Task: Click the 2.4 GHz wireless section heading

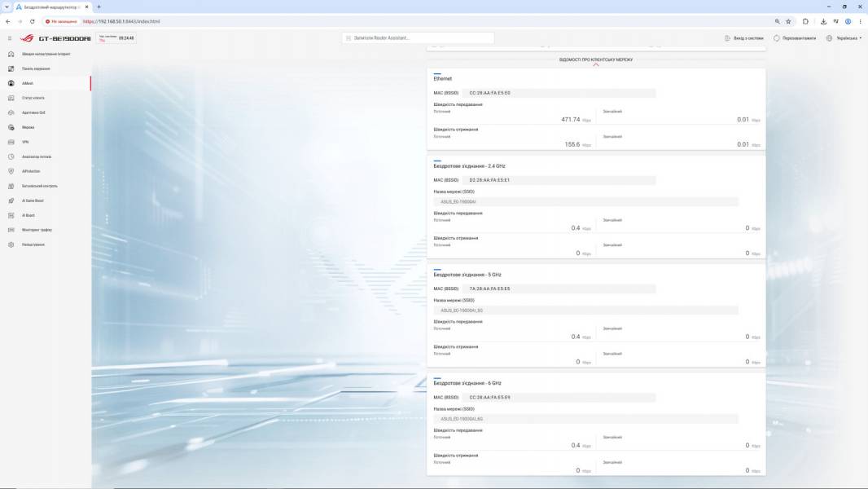Action: click(470, 166)
